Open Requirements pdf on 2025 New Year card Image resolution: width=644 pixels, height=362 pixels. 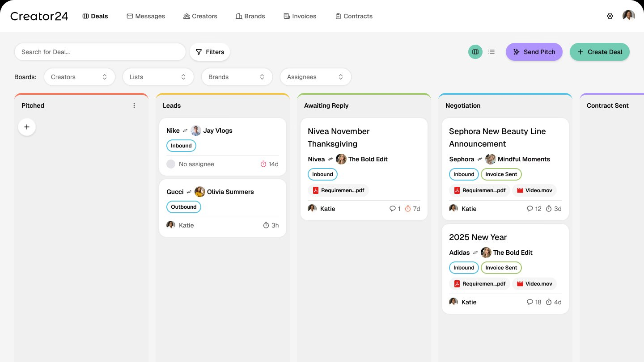pos(480,284)
